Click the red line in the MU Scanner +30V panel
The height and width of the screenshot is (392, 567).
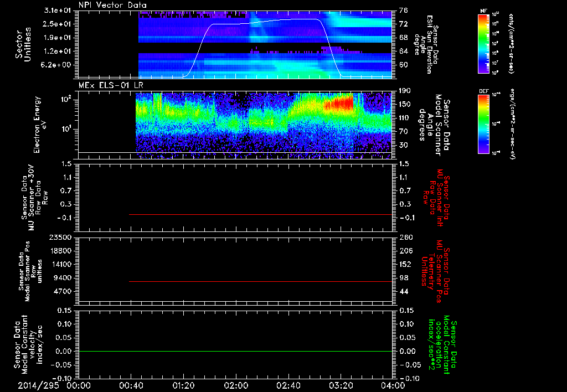coord(260,214)
